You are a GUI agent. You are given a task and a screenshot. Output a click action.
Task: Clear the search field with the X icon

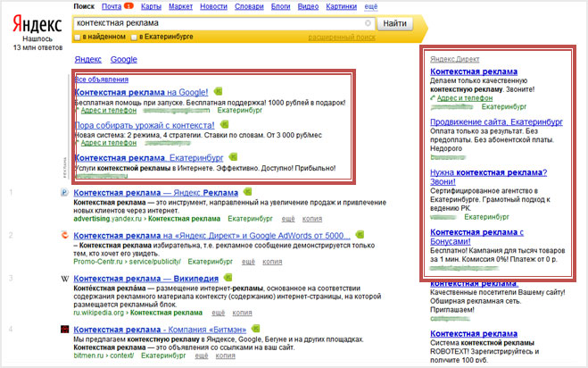(x=368, y=23)
